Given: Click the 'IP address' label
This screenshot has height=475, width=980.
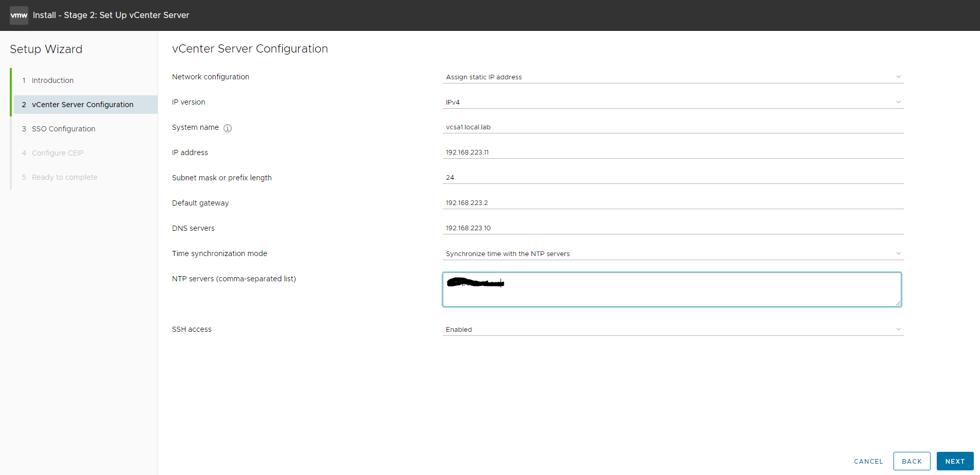Looking at the screenshot, I should click(x=190, y=152).
